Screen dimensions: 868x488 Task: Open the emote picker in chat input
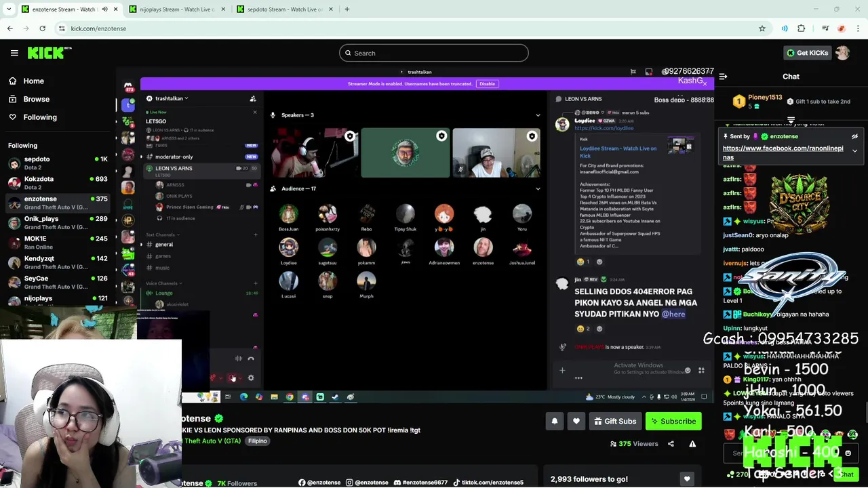click(848, 453)
